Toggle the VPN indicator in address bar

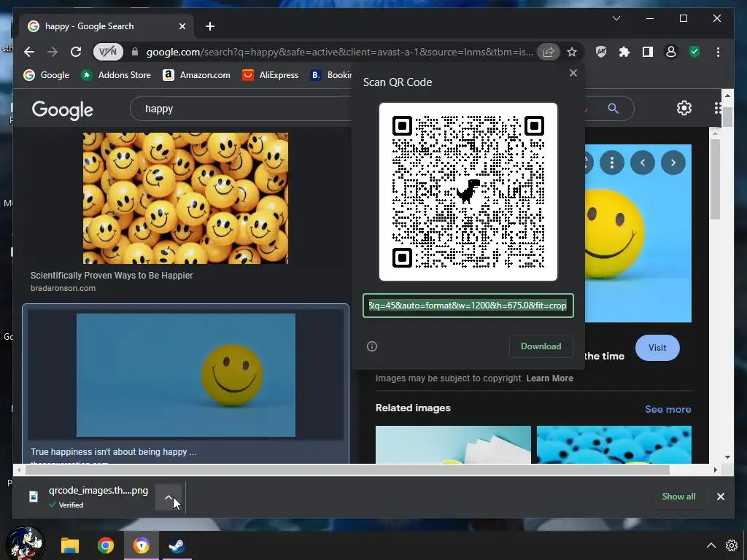(x=108, y=52)
